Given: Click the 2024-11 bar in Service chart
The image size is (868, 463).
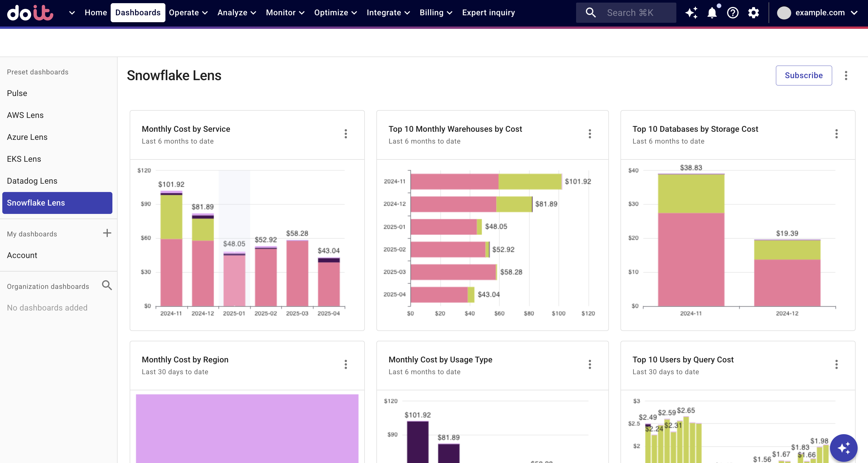Looking at the screenshot, I should 171,249.
